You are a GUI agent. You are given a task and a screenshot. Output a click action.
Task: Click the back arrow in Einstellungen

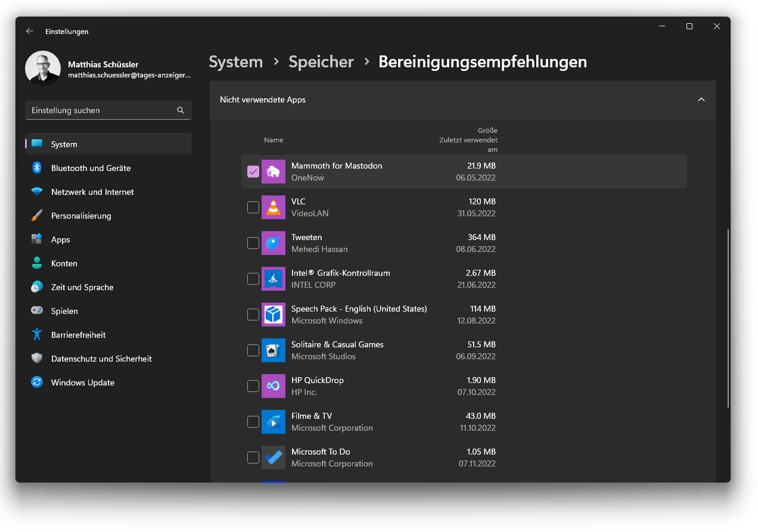pos(29,31)
